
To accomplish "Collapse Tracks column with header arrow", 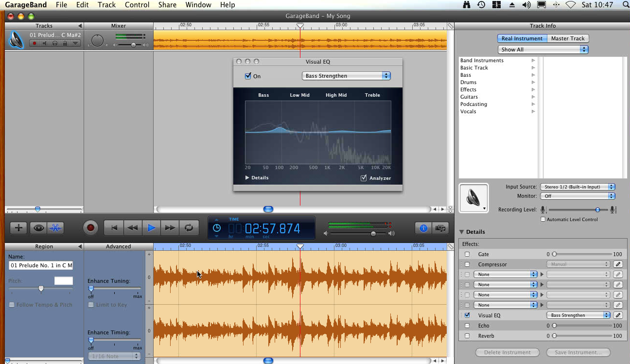I will [x=80, y=26].
